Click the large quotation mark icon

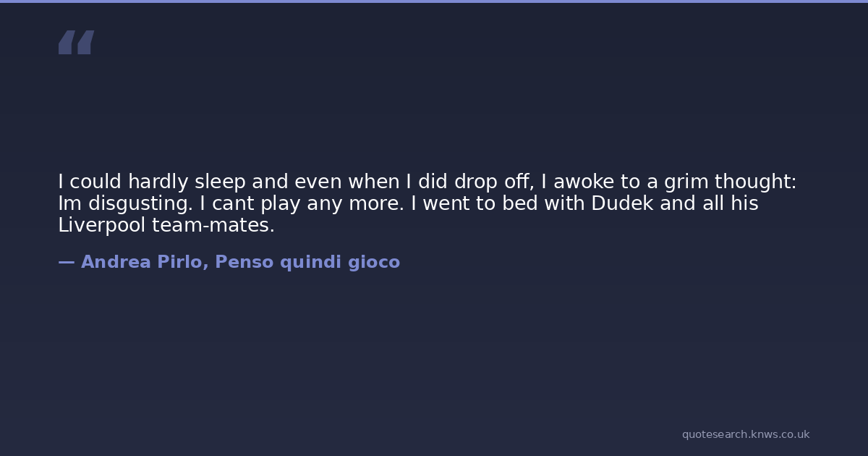click(x=76, y=43)
